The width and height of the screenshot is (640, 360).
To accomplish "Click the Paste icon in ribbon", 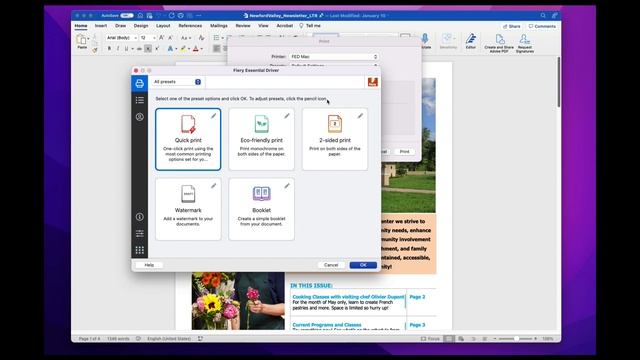I will point(82,41).
